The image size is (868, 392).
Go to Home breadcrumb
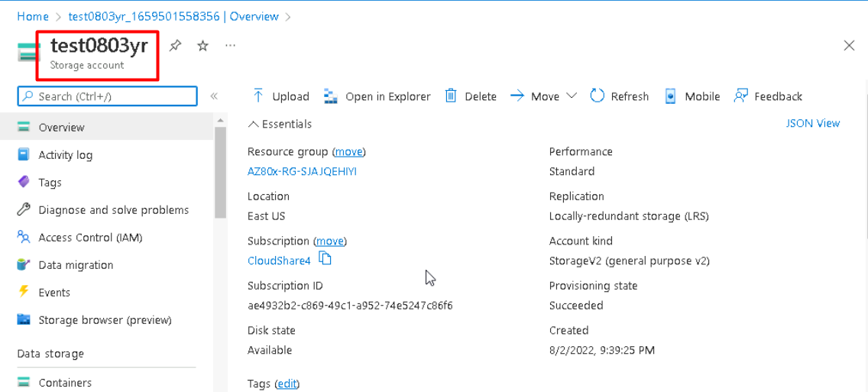(33, 17)
